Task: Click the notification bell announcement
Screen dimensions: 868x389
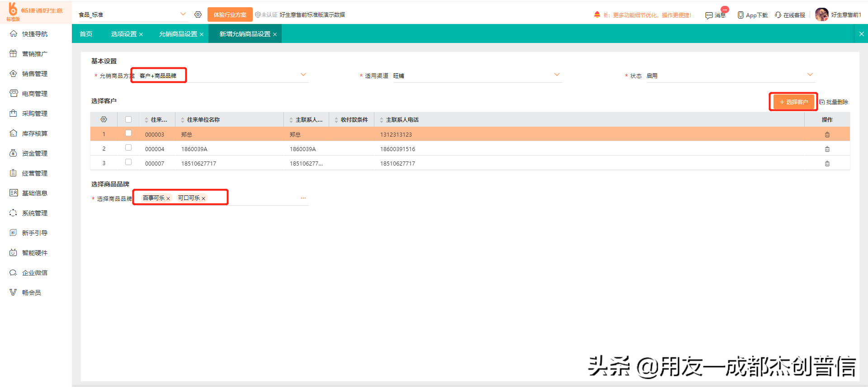Action: (597, 14)
